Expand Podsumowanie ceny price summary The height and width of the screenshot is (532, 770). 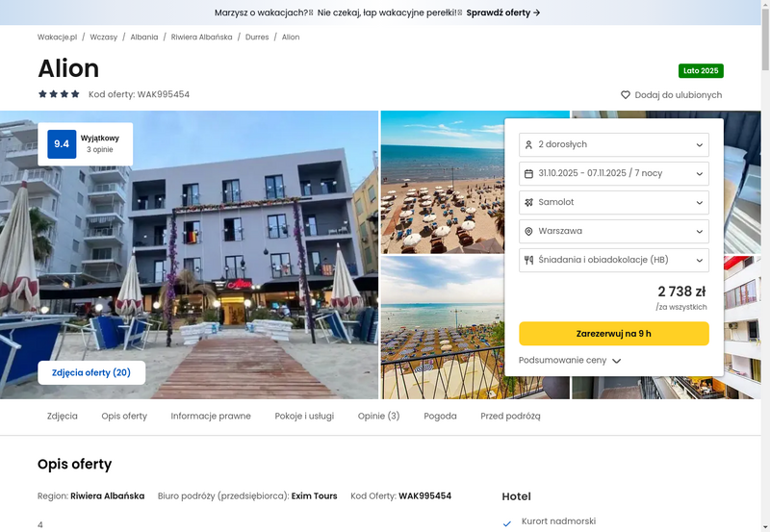pos(570,361)
